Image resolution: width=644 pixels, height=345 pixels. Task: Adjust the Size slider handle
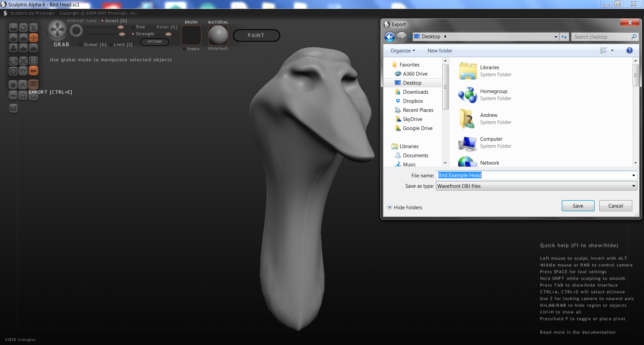pos(120,27)
